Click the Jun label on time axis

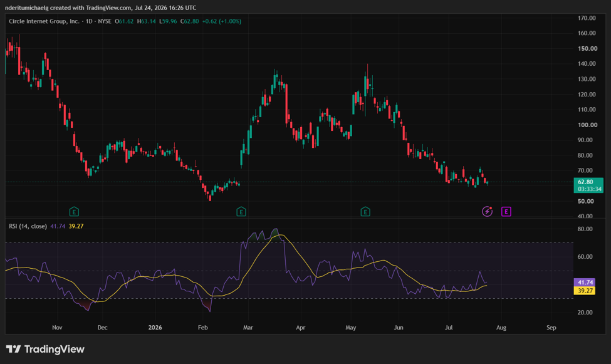tap(399, 328)
